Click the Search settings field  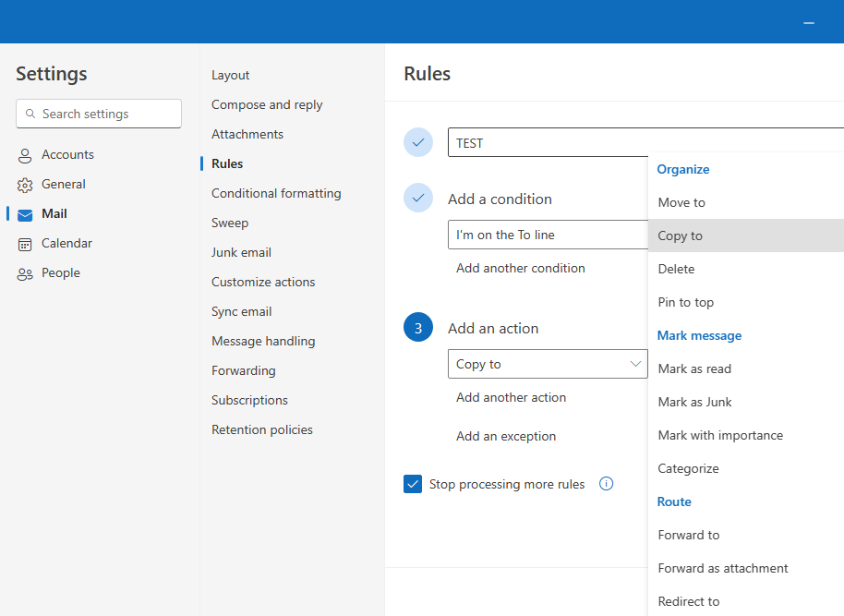pos(99,114)
